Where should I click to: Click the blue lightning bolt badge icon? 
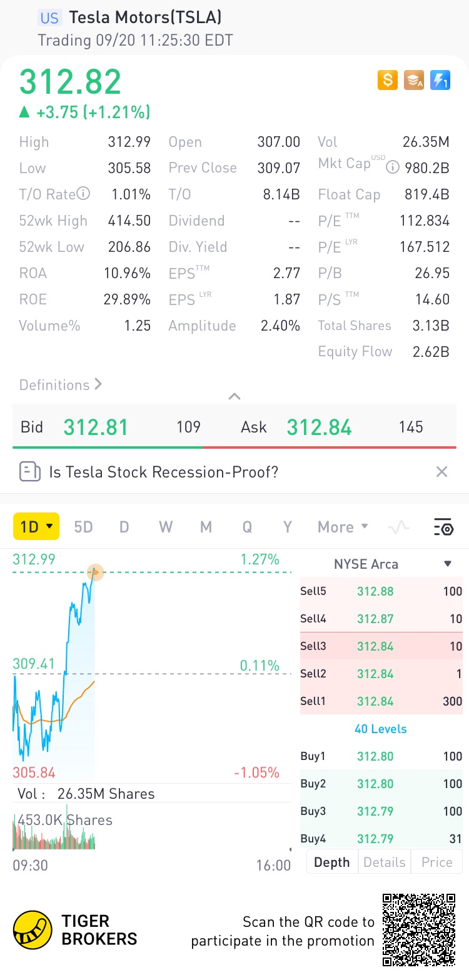pyautogui.click(x=440, y=80)
